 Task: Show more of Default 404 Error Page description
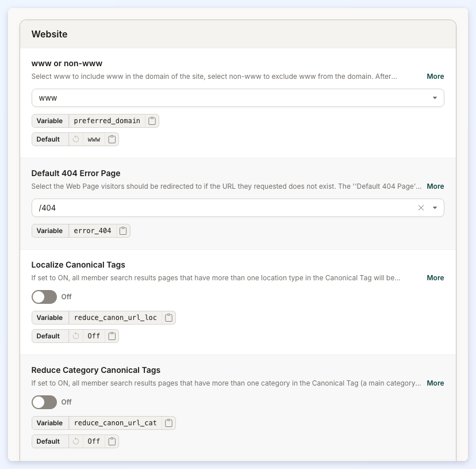point(435,186)
